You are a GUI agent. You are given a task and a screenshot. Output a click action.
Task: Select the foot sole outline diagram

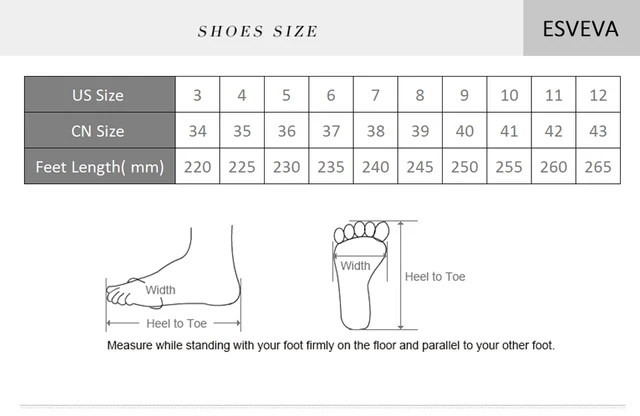click(360, 275)
